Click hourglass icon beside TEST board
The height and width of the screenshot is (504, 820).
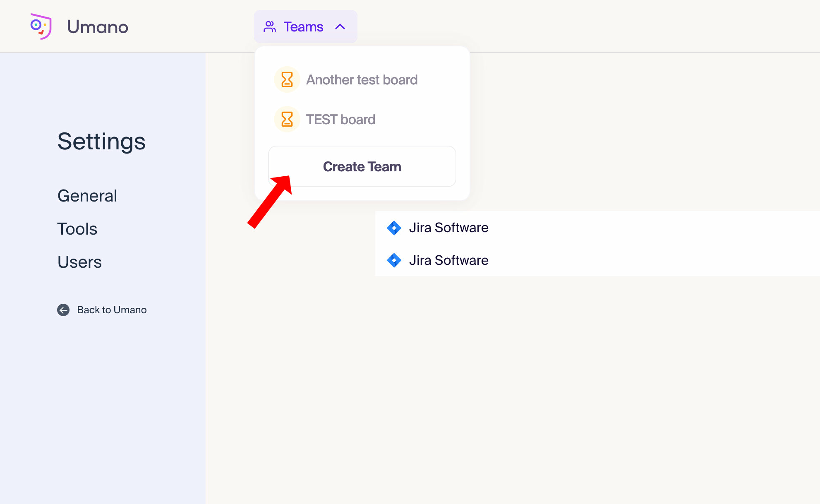[287, 119]
